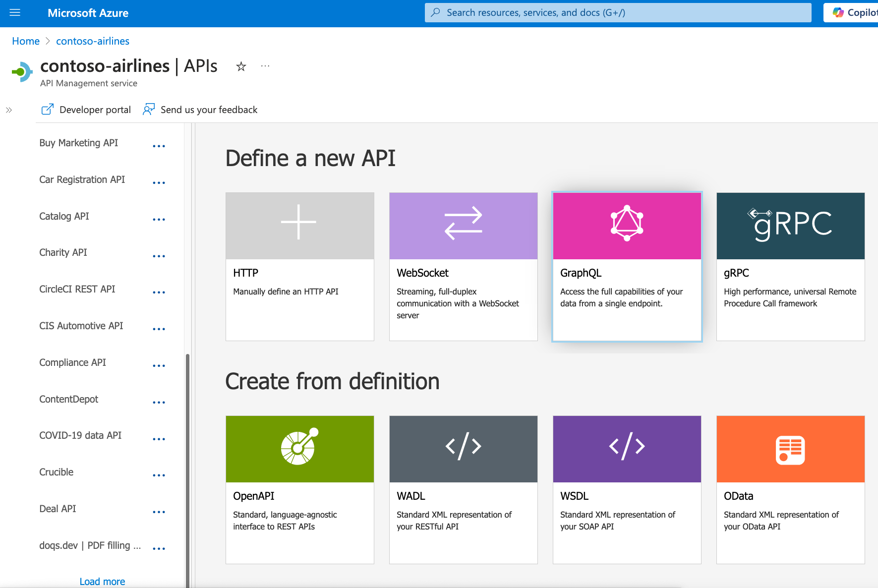Select the HTTP plus tile icon

click(x=298, y=222)
